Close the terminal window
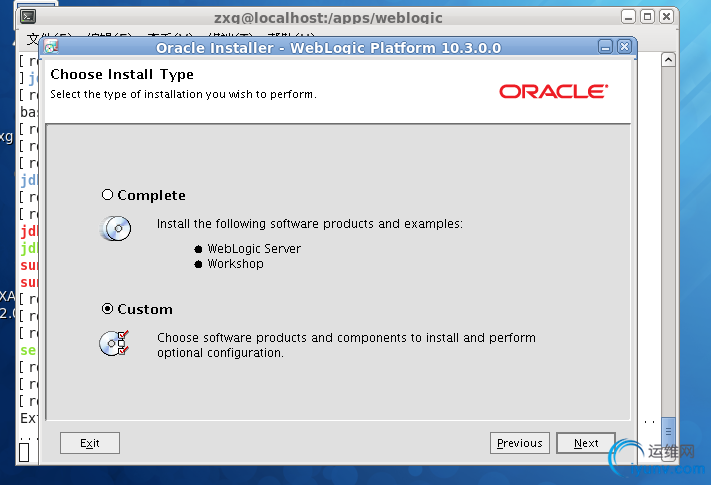The width and height of the screenshot is (711, 485). pos(665,17)
